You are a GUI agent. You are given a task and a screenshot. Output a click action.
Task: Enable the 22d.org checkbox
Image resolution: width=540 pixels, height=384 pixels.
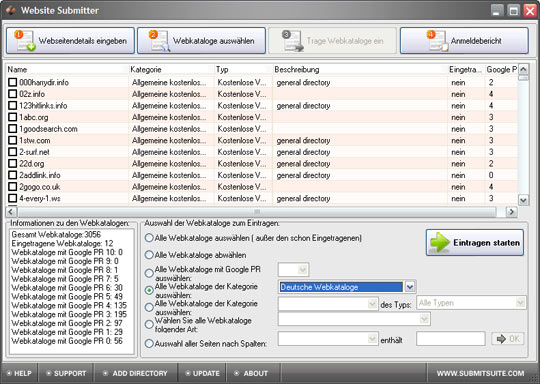click(12, 164)
